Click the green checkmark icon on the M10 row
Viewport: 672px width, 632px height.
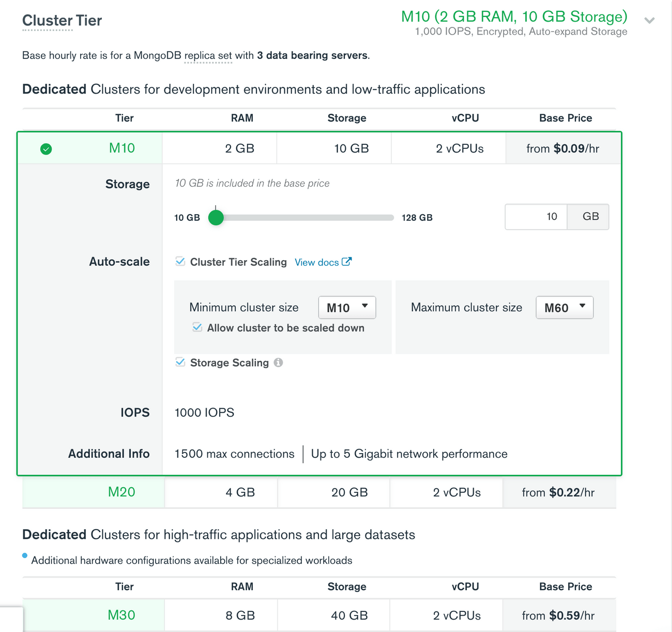coord(45,148)
